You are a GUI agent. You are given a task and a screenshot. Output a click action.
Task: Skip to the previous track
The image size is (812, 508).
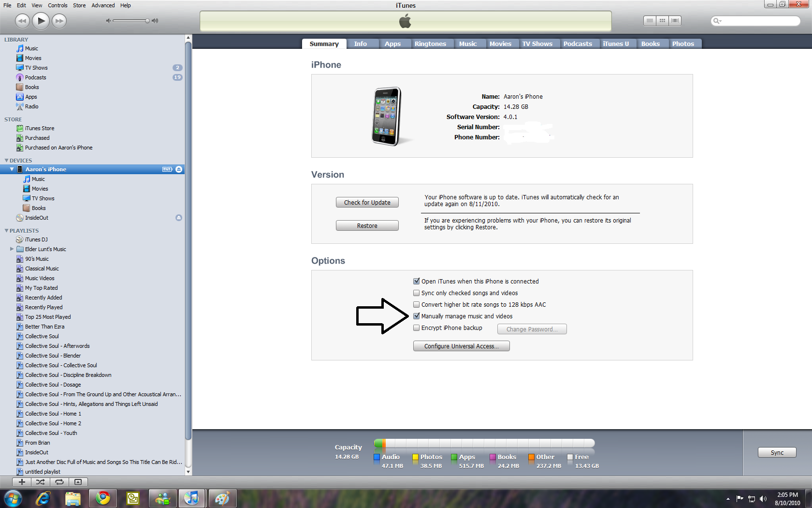pyautogui.click(x=22, y=21)
